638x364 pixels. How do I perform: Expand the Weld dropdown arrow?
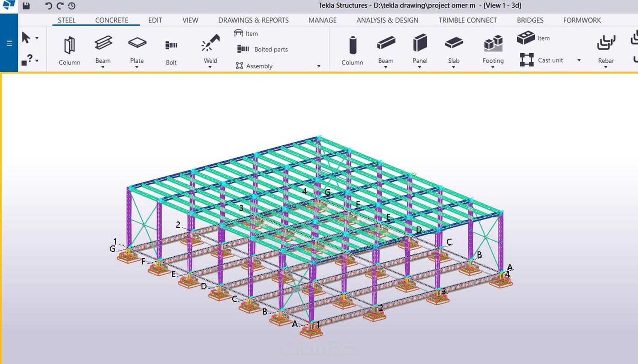point(210,67)
